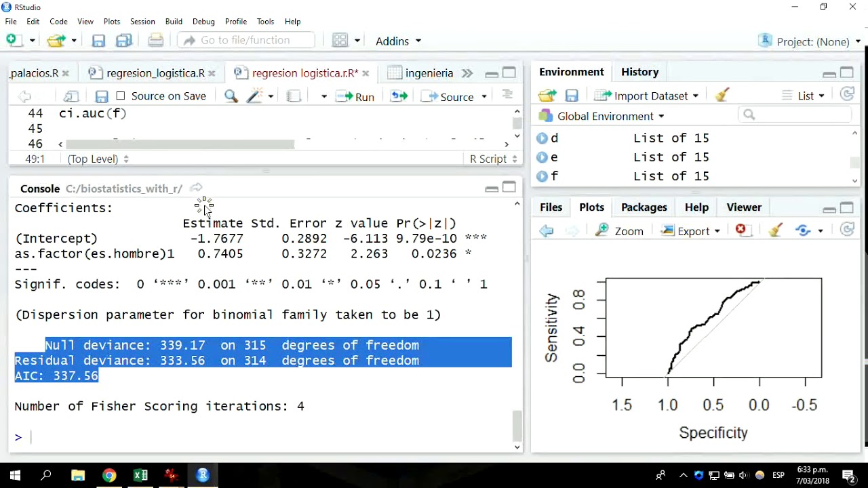Open the Plots menu in menu bar
The image size is (868, 488).
pyautogui.click(x=112, y=22)
